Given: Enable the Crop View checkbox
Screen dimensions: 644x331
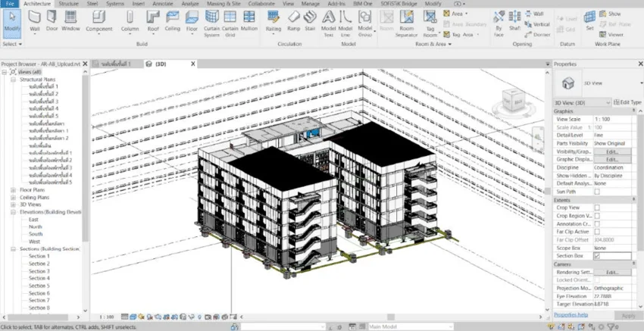Looking at the screenshot, I should (597, 208).
